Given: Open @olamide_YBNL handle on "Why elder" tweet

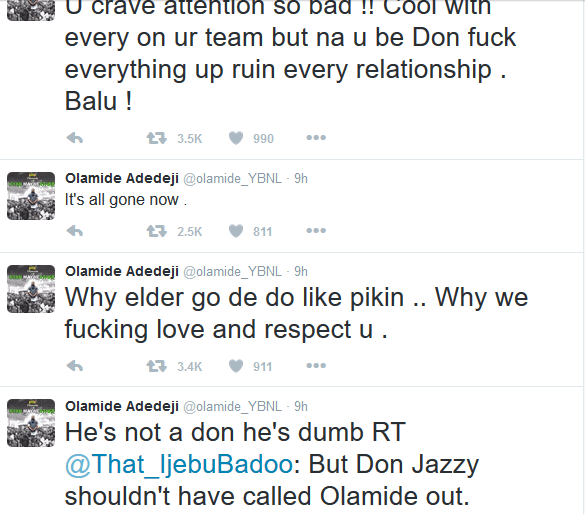Looking at the screenshot, I should click(232, 272).
